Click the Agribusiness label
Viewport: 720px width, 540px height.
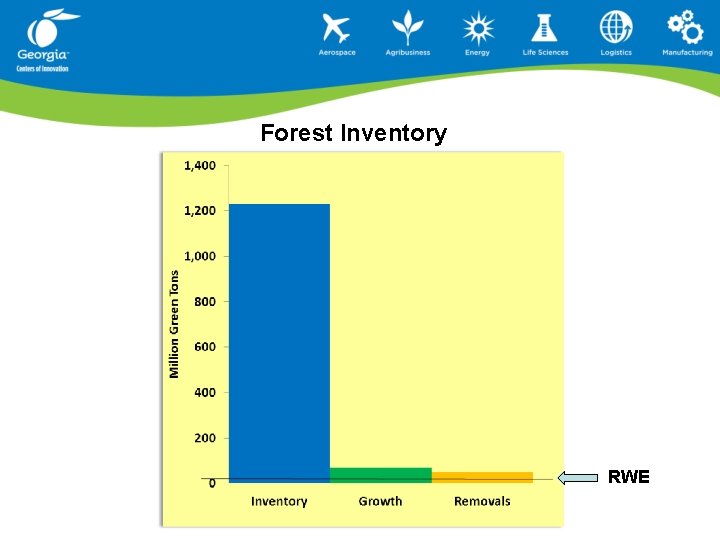pos(408,52)
